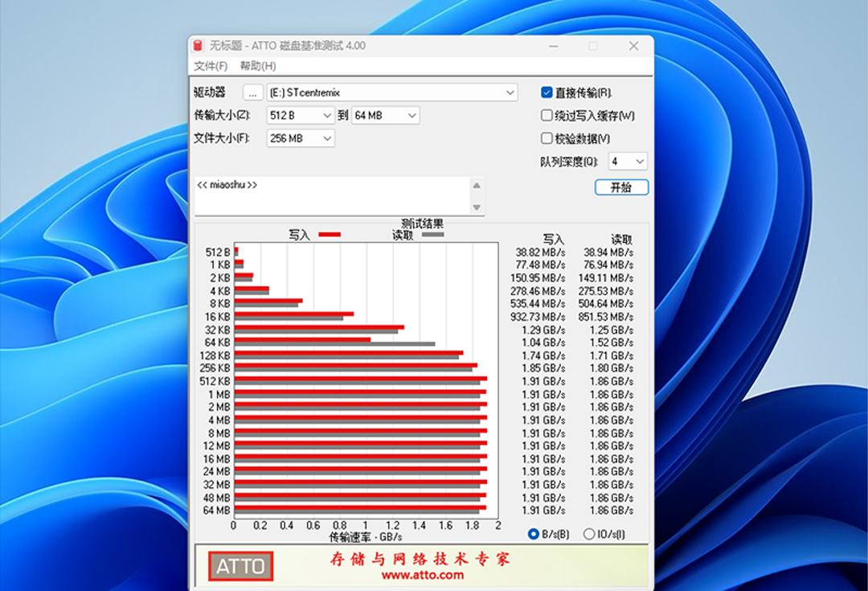This screenshot has height=591, width=868.
Task: Open the 帮助(H) menu
Action: click(x=257, y=66)
